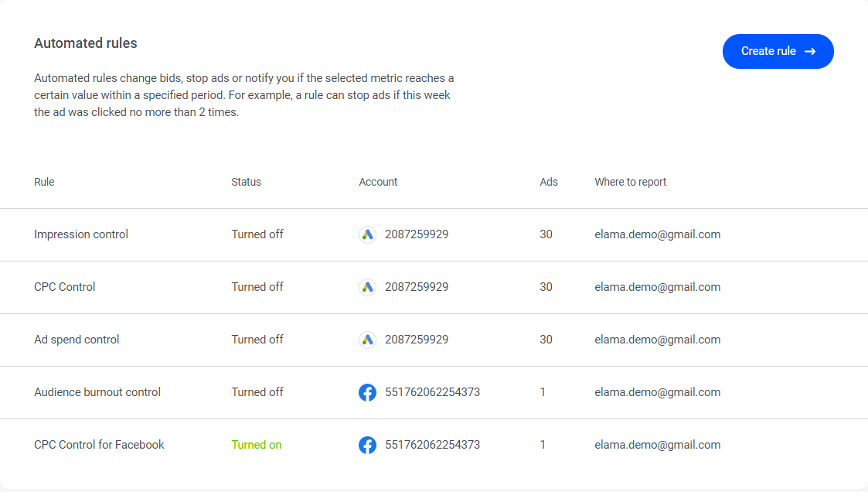Click report email in Impression control row
The width and height of the screenshot is (868, 492).
[x=658, y=234]
